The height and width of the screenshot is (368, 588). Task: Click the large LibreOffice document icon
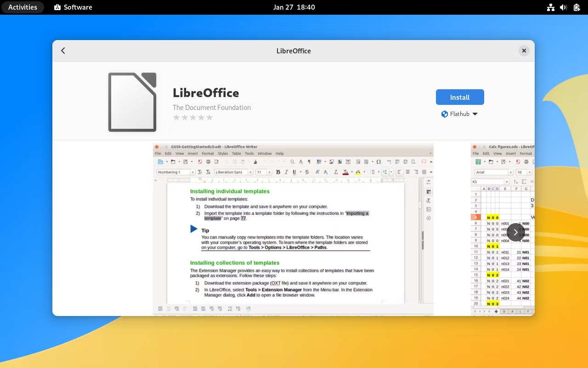point(132,102)
